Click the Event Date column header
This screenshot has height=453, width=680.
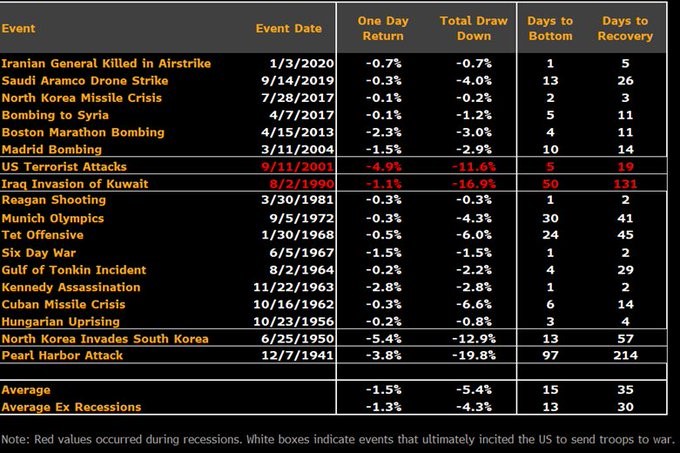tap(289, 28)
